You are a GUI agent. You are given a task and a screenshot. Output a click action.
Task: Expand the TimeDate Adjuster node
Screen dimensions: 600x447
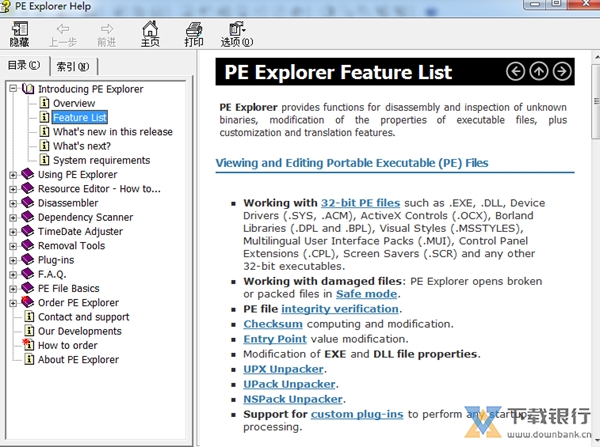pos(13,232)
